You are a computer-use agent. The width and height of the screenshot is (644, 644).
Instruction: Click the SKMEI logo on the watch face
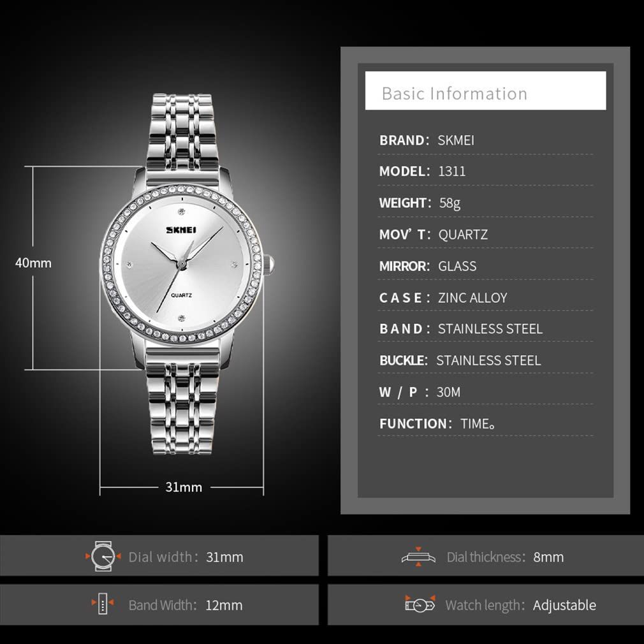point(183,230)
